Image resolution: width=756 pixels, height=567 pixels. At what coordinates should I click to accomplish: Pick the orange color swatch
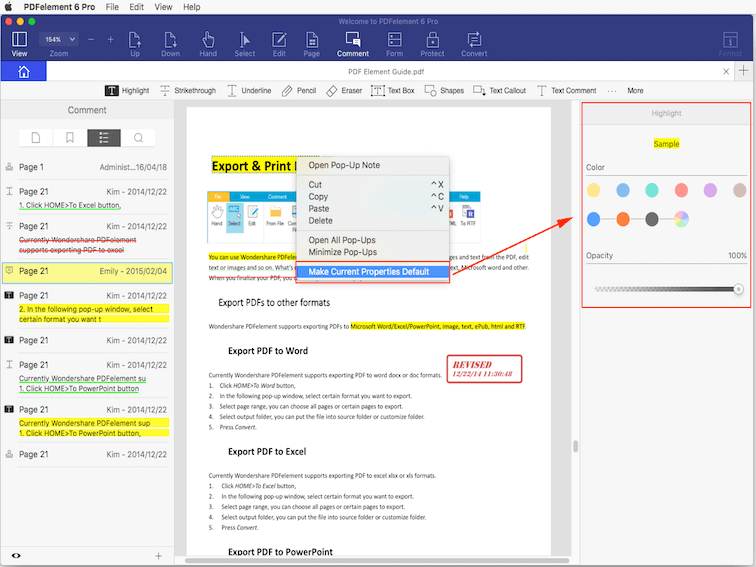(x=623, y=219)
